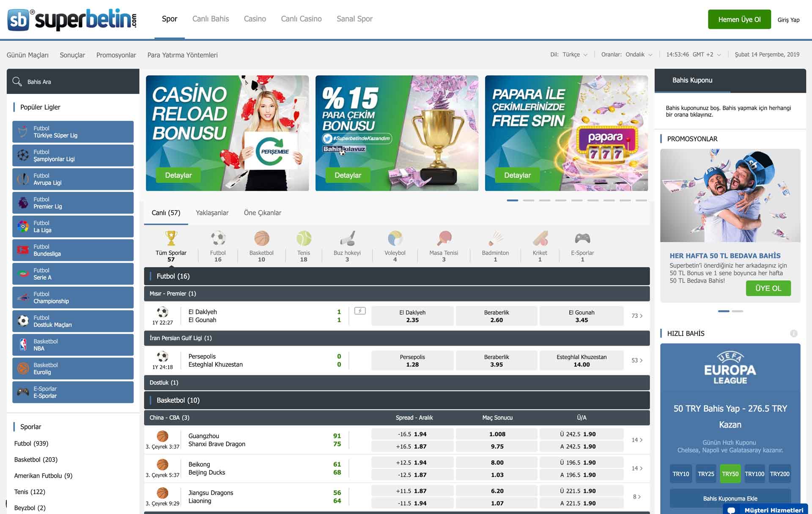Open Casino Reload Bonusu banner Detaylar
Image resolution: width=812 pixels, height=514 pixels.
click(x=178, y=175)
